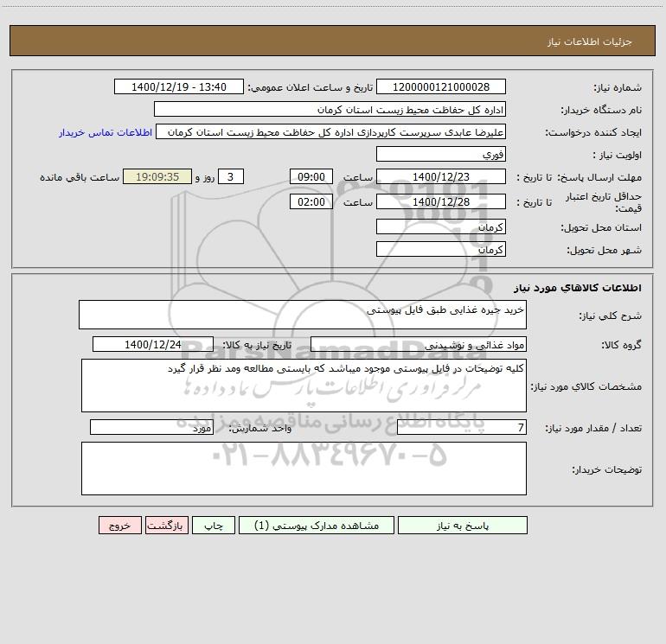Click the 'ساعت باقی مانده' text
This screenshot has height=644, width=666.
[80, 177]
